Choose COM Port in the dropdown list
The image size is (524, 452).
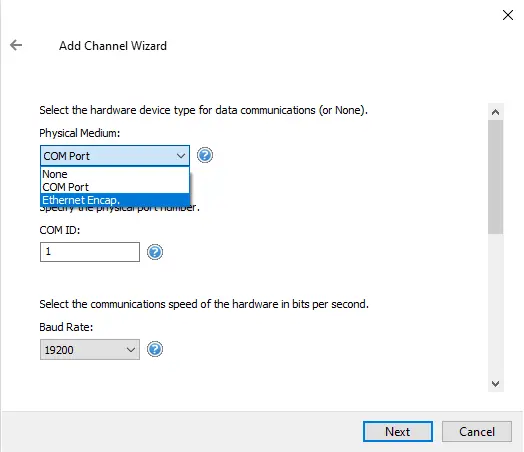[x=115, y=187]
